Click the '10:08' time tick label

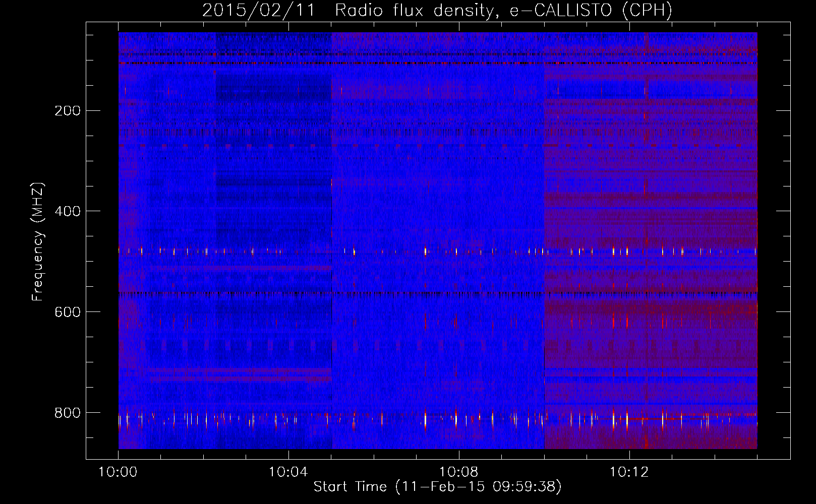coord(458,472)
